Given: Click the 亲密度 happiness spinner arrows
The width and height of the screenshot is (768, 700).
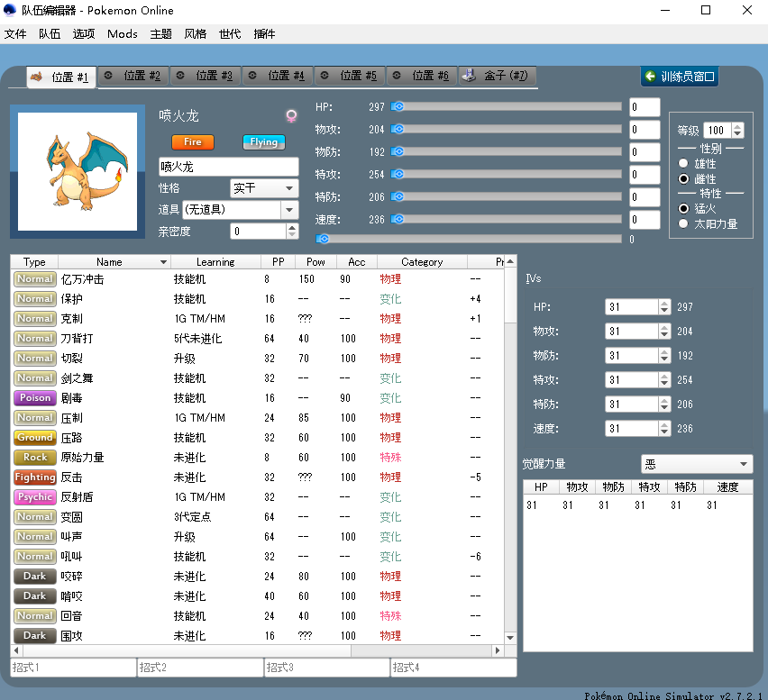Looking at the screenshot, I should 292,231.
